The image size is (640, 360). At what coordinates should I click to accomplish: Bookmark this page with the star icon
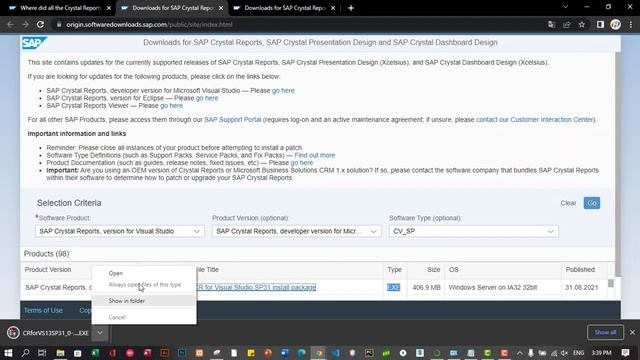point(582,24)
